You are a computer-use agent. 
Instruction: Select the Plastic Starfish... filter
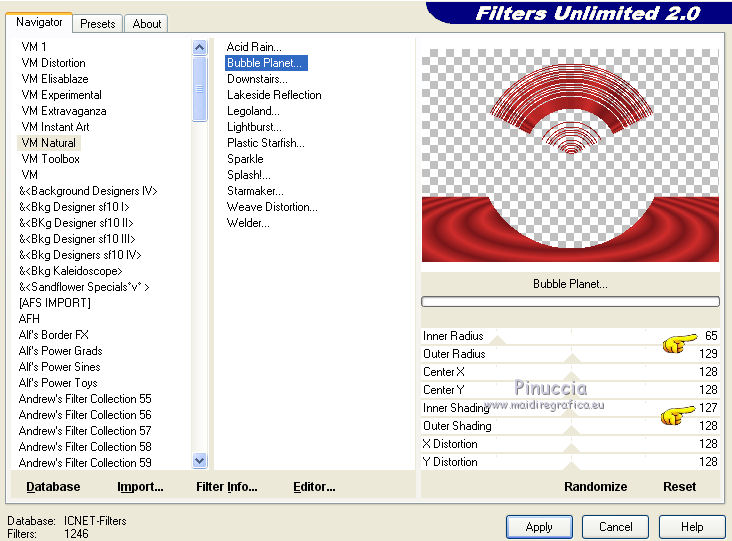click(x=266, y=143)
